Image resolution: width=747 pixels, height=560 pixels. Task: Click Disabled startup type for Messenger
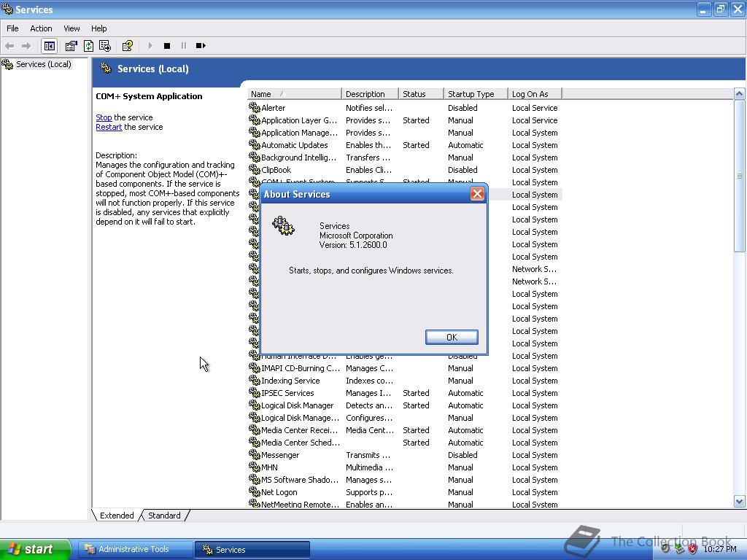point(462,455)
